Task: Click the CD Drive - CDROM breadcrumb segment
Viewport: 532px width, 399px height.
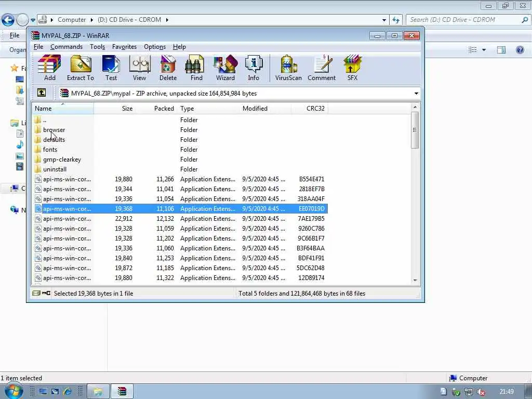Action: [x=129, y=20]
